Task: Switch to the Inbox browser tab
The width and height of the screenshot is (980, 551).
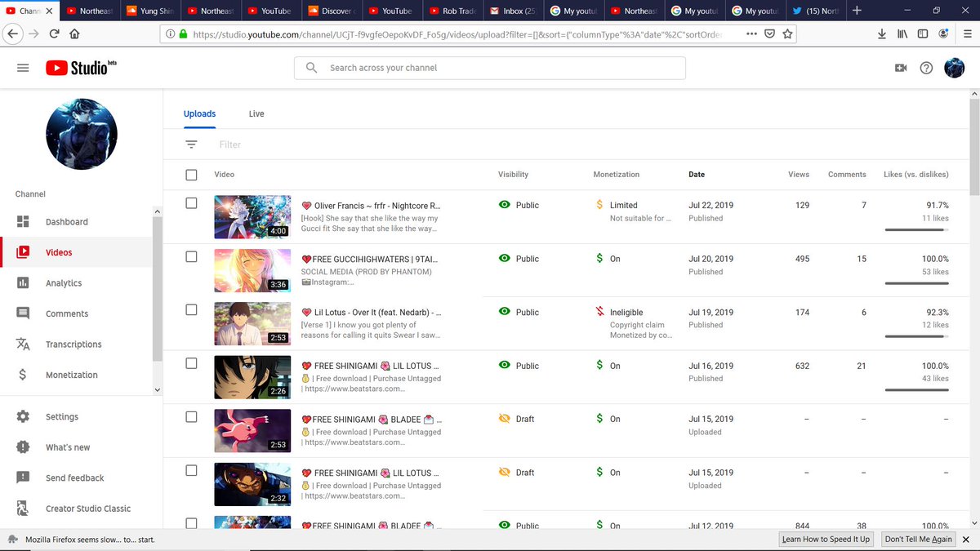Action: pyautogui.click(x=514, y=11)
